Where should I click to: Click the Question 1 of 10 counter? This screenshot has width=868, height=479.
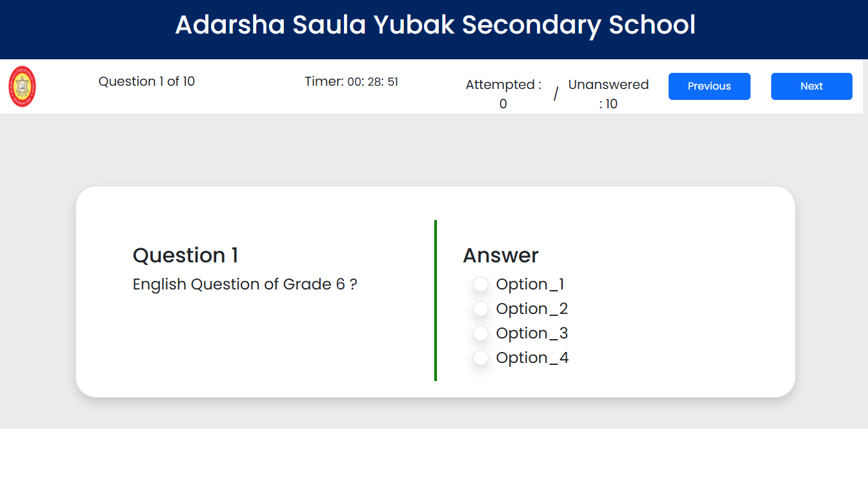tap(146, 81)
